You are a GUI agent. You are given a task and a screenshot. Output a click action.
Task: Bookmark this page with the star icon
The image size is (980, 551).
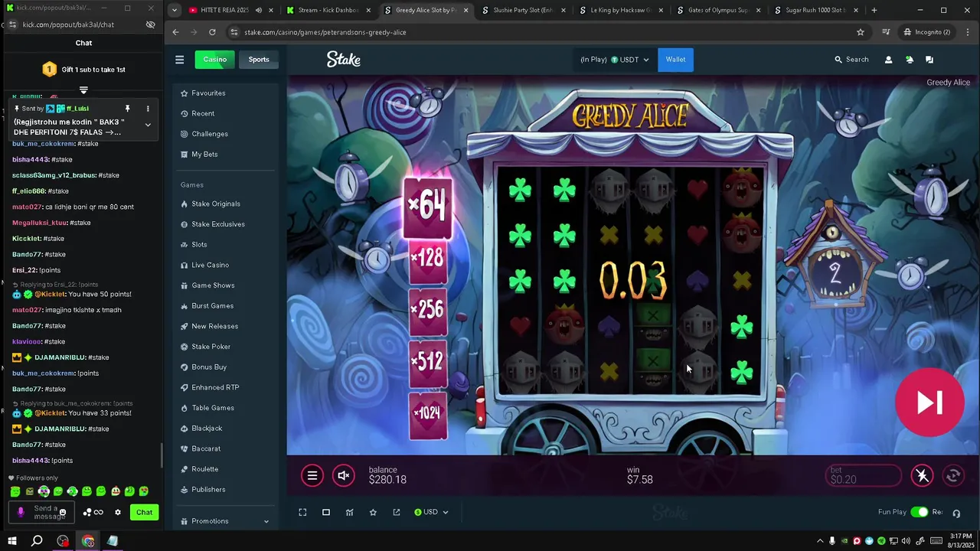point(861,32)
